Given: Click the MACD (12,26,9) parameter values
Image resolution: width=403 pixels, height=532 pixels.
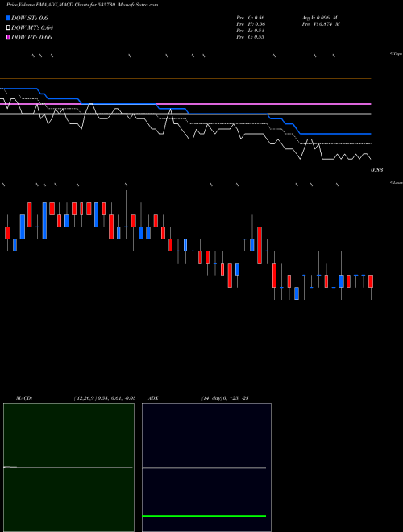Looking at the screenshot, I should tap(105, 398).
